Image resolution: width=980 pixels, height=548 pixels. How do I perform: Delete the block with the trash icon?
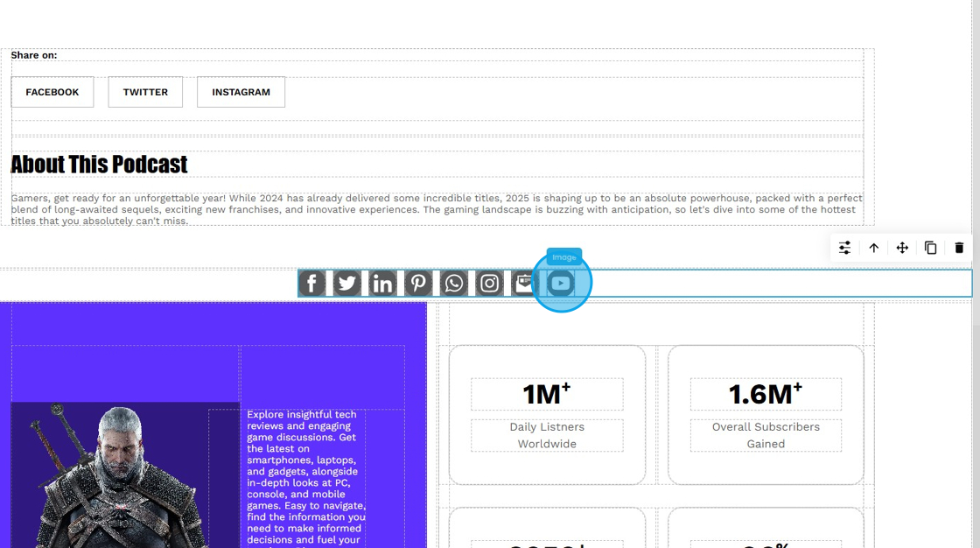(x=959, y=248)
